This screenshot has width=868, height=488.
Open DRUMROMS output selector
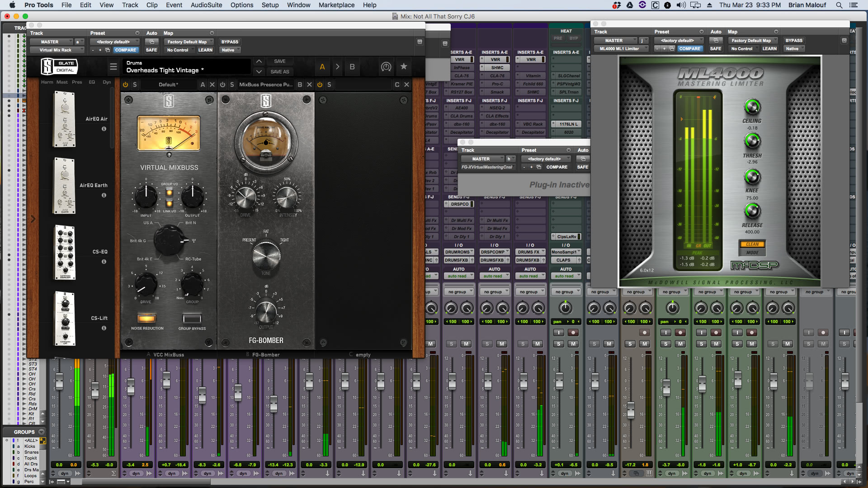(459, 252)
